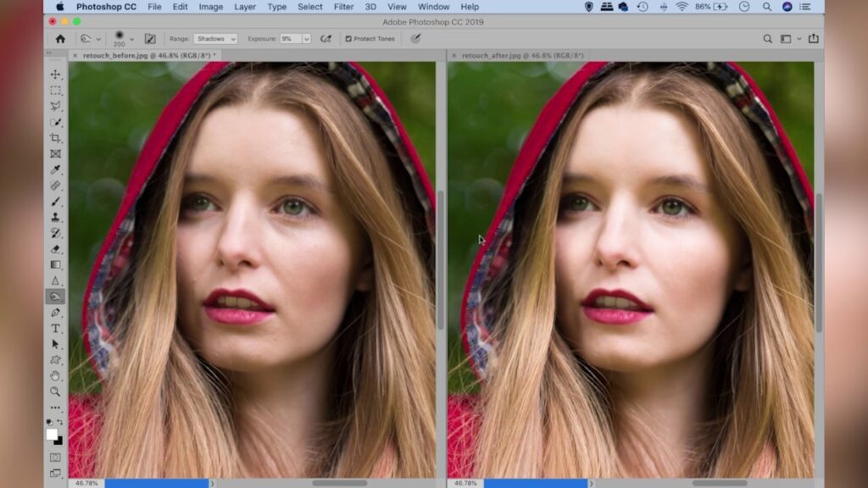Select the Eyedropper tool
Viewport: 868px width, 488px height.
coord(55,169)
